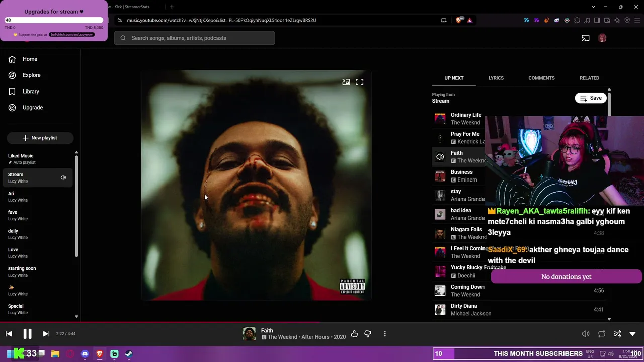Switch to UP NEXT tab
Image resolution: width=644 pixels, height=362 pixels.
(x=454, y=78)
